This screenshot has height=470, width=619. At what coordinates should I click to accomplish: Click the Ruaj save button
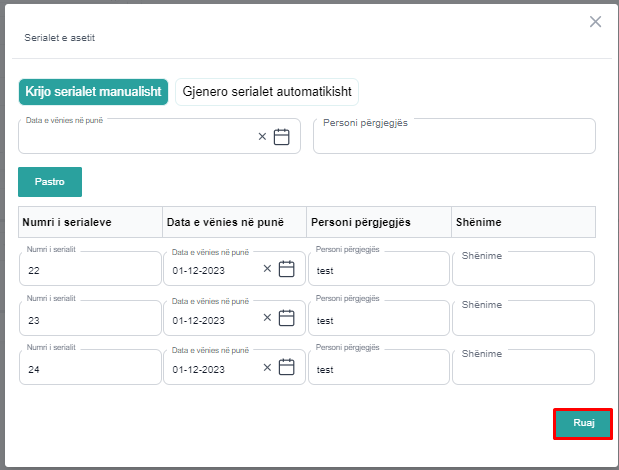[583, 424]
